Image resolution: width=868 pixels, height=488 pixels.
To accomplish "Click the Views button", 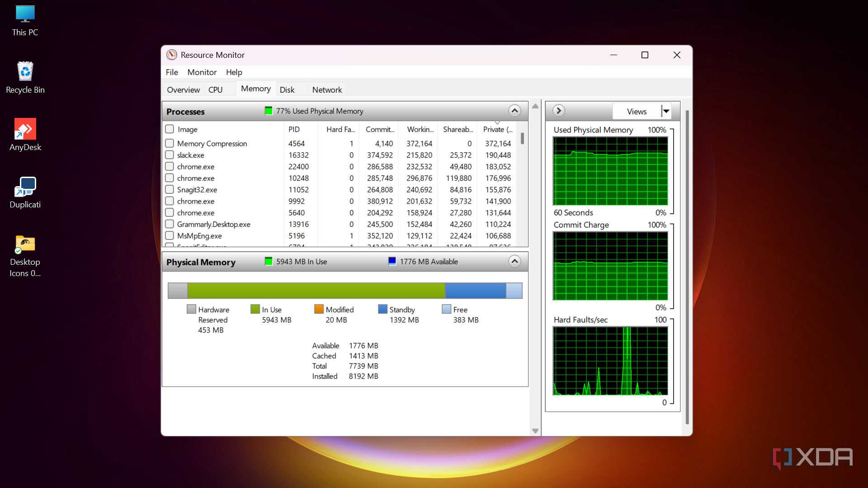I will pos(637,111).
